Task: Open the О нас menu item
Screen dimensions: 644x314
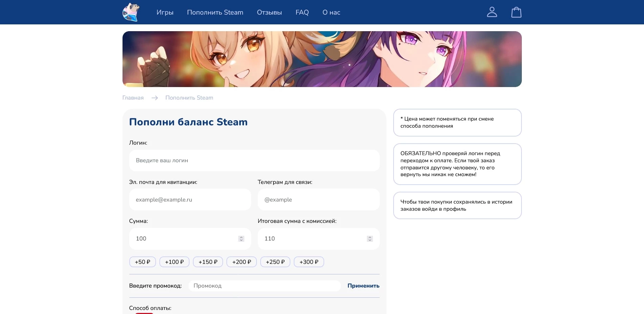Action: (x=331, y=13)
